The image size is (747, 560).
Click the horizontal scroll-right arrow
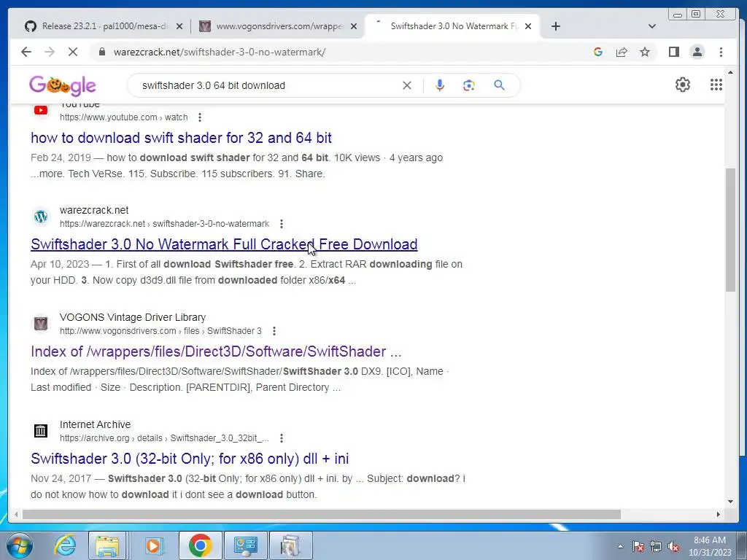pyautogui.click(x=719, y=514)
